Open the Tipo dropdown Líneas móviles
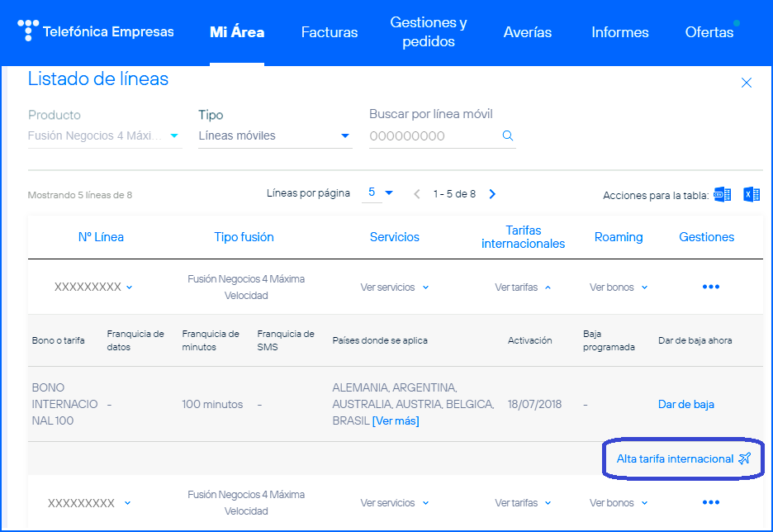Viewport: 773px width, 532px height. pos(275,136)
